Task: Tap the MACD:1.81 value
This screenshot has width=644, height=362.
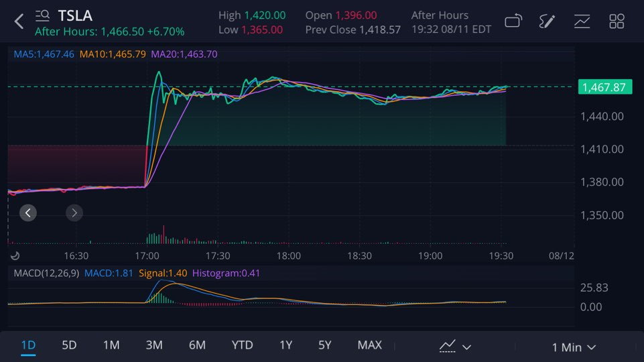Action: pyautogui.click(x=109, y=274)
